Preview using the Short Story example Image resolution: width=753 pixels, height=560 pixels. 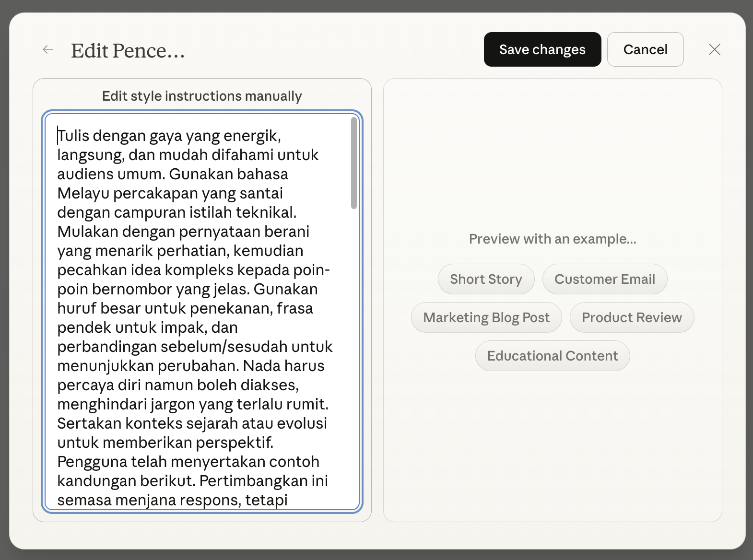pos(486,279)
